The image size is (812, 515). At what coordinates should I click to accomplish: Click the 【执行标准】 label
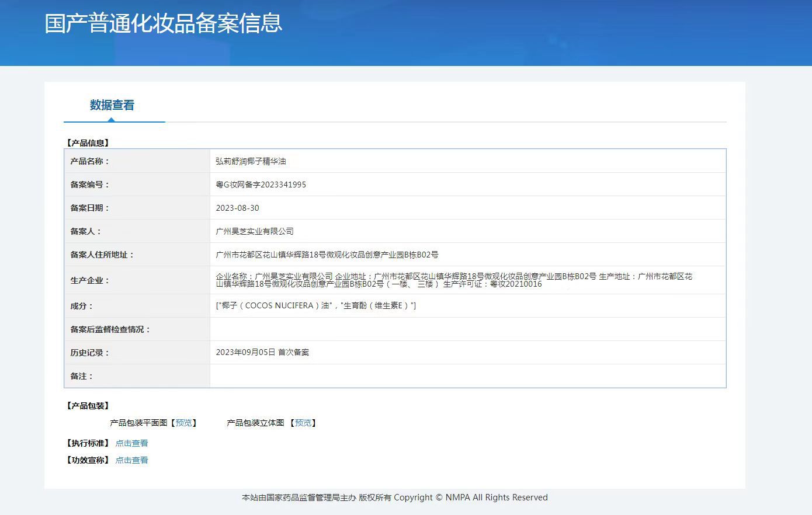point(88,443)
